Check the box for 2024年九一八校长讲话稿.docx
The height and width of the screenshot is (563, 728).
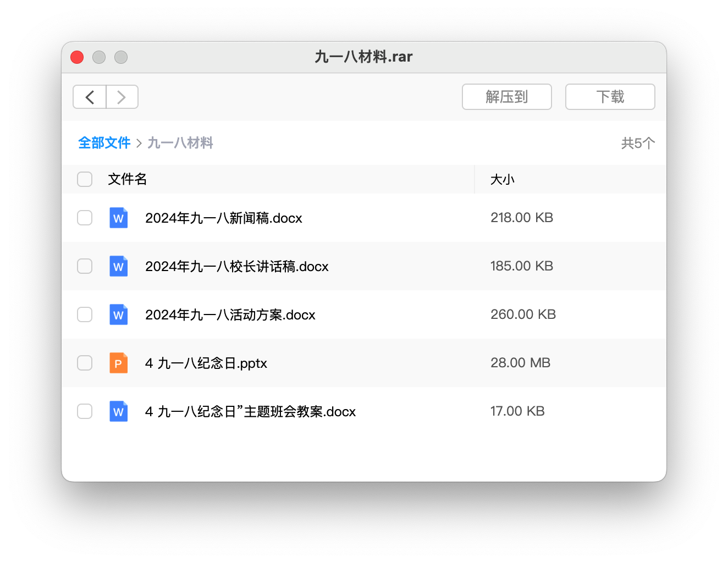pos(85,266)
